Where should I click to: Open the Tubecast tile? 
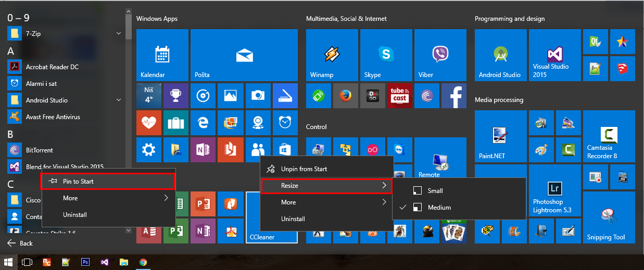tap(400, 96)
